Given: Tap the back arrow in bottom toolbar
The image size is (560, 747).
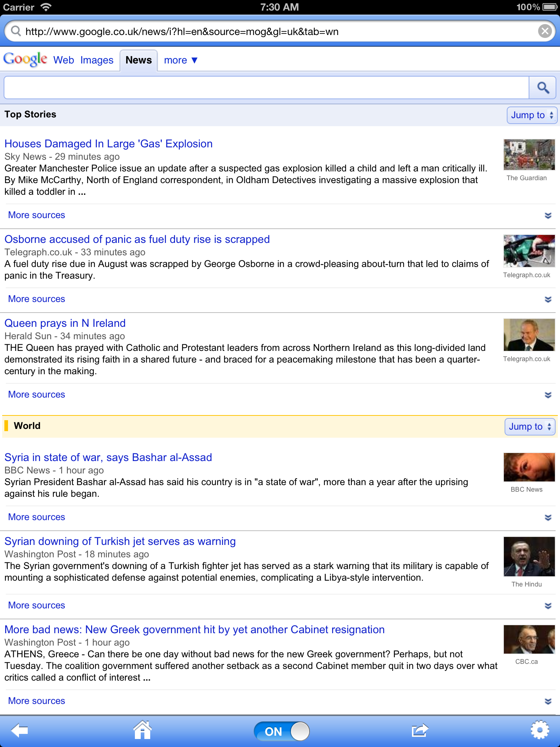Looking at the screenshot, I should point(20,731).
